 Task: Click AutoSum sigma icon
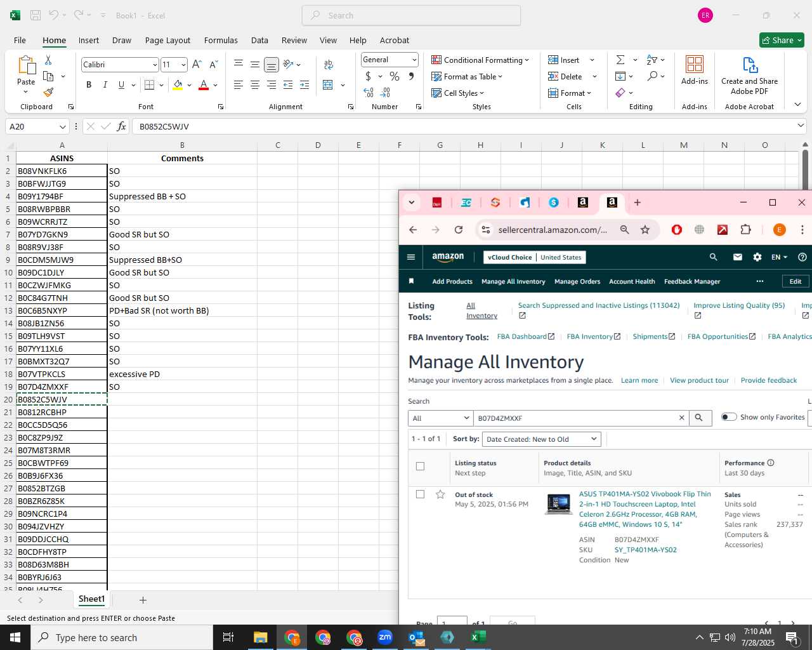(x=620, y=60)
